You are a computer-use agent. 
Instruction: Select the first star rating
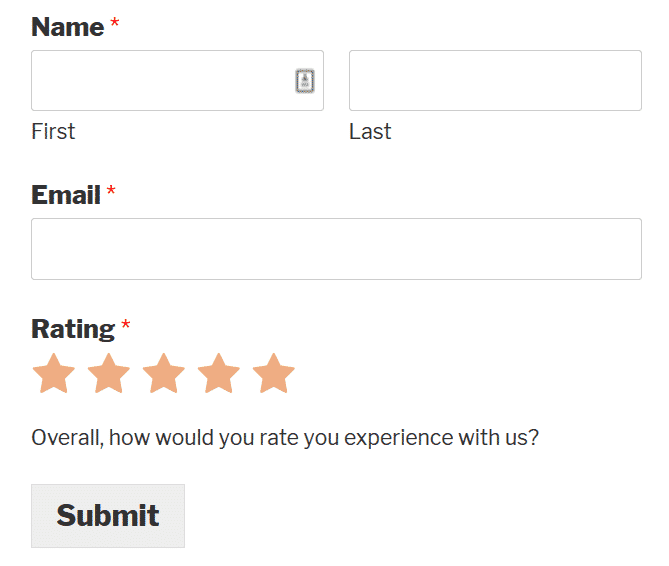[54, 374]
